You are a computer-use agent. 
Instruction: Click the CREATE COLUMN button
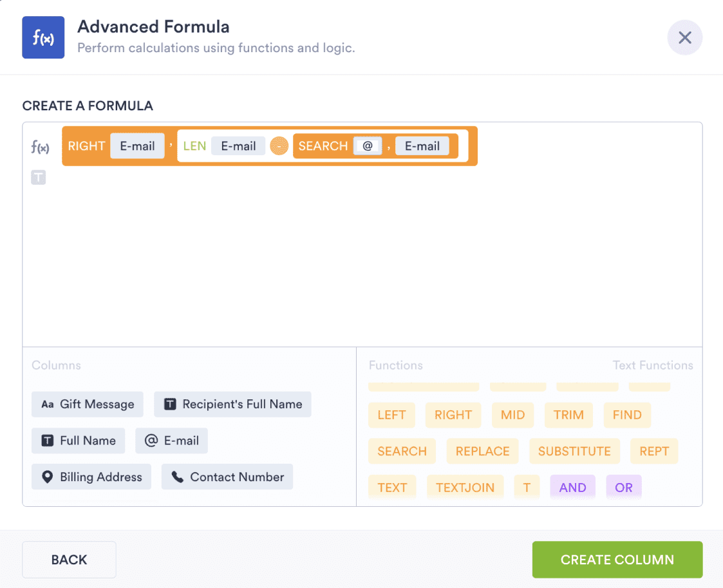(617, 560)
